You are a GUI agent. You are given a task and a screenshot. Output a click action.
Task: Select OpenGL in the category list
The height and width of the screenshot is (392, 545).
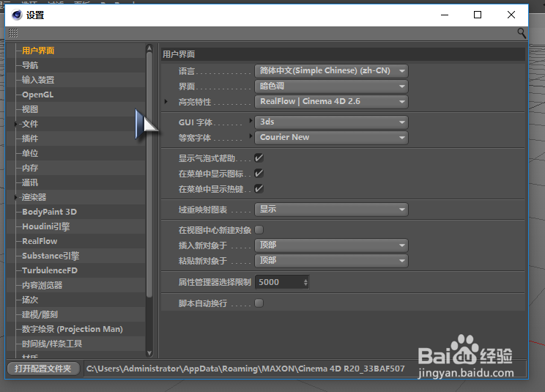(x=37, y=95)
